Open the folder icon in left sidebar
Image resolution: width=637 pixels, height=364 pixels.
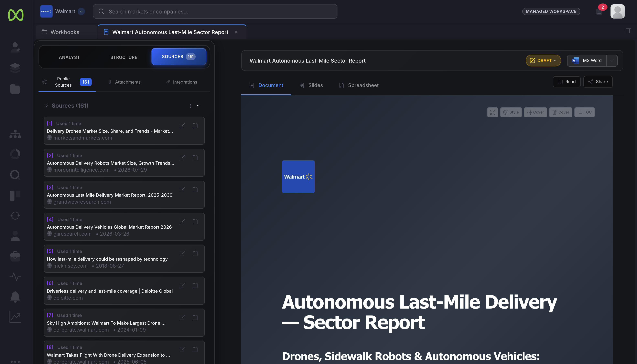15,89
